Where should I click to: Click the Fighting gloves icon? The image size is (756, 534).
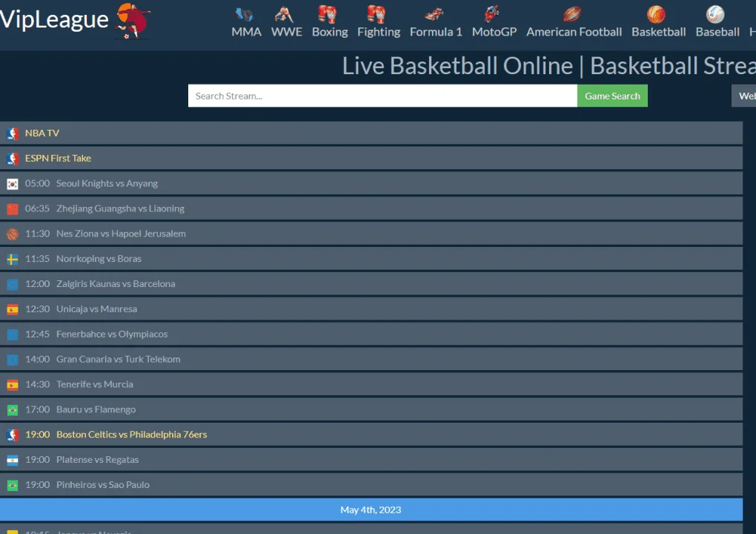coord(376,14)
